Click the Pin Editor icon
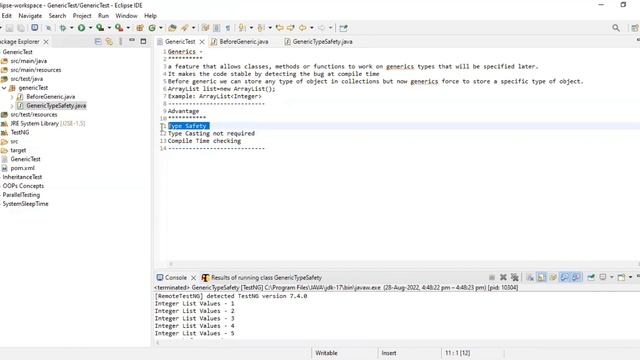Viewport: 640px width, 360px height. [x=343, y=28]
